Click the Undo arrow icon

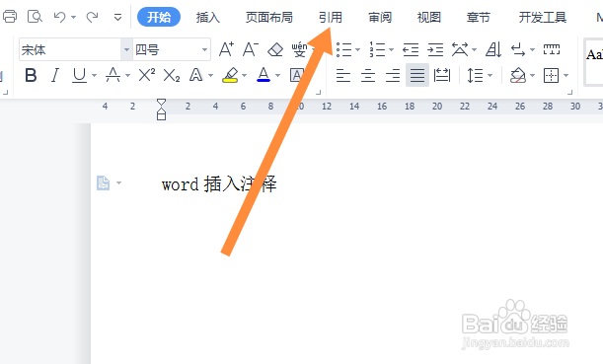(59, 17)
